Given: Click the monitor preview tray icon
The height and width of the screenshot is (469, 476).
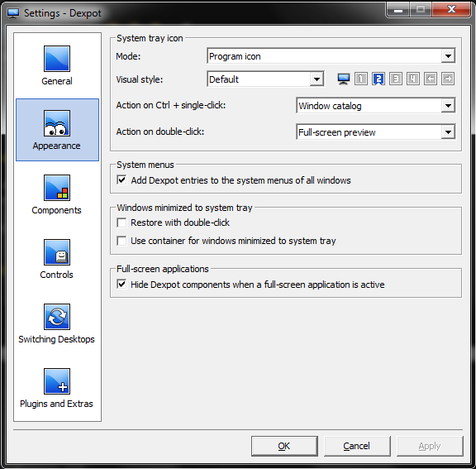Looking at the screenshot, I should (x=343, y=79).
